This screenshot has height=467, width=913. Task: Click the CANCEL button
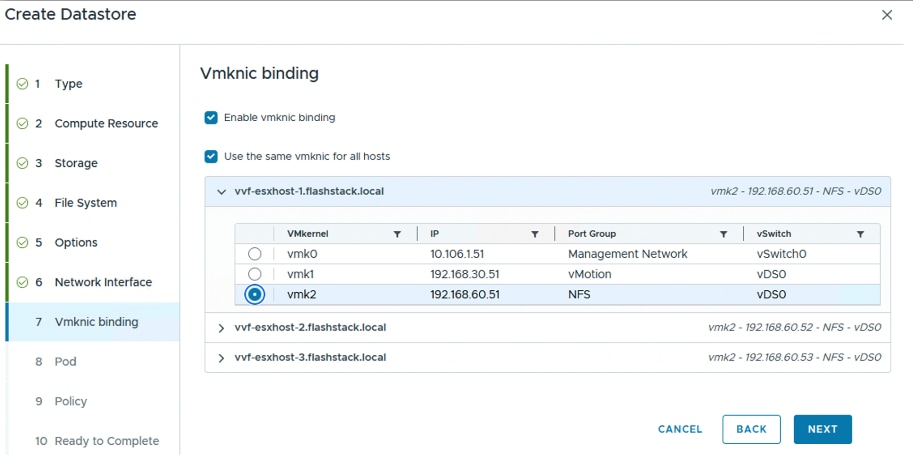pyautogui.click(x=680, y=429)
